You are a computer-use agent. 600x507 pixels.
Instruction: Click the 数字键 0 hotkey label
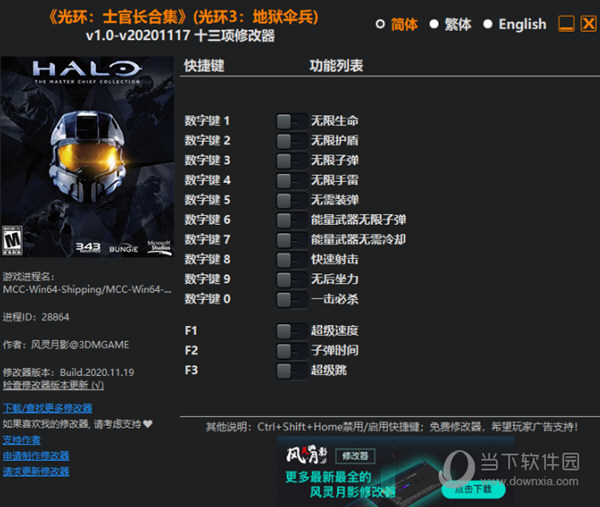point(207,299)
